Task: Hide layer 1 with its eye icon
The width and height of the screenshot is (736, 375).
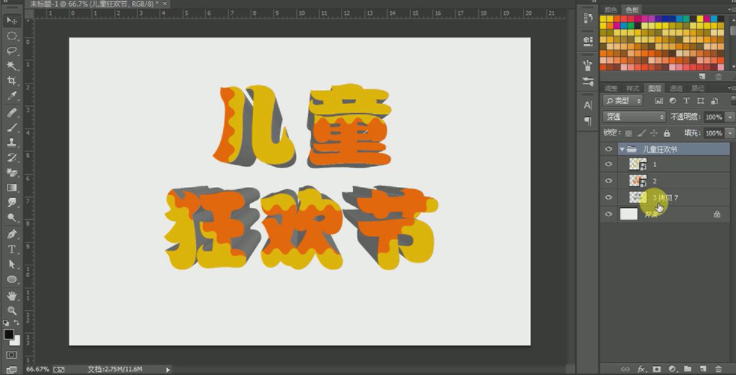Action: 609,165
